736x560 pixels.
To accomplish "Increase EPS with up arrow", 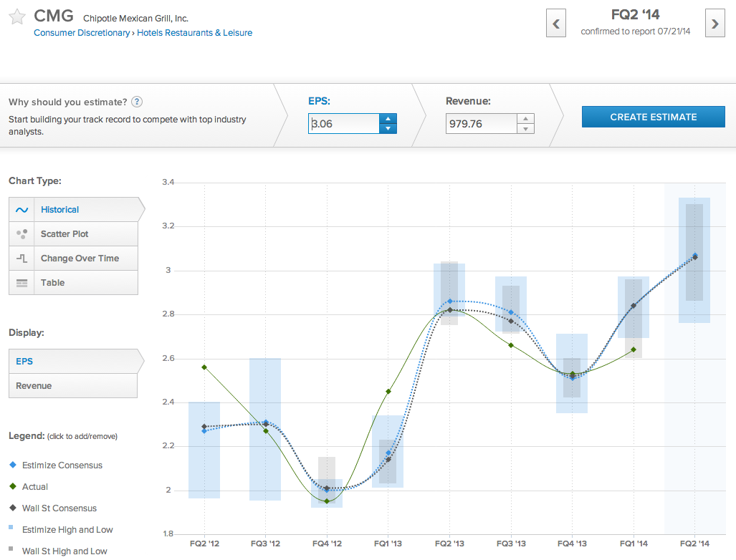I will [x=388, y=119].
